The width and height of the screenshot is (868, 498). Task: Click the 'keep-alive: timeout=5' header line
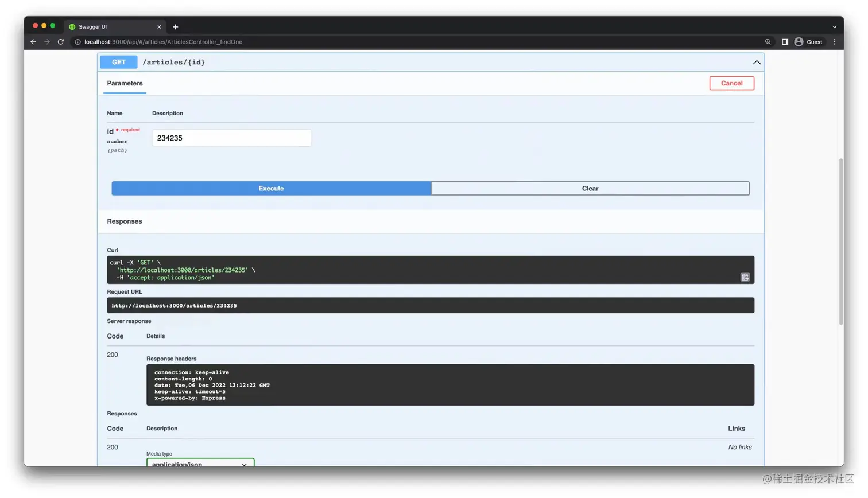pos(190,392)
